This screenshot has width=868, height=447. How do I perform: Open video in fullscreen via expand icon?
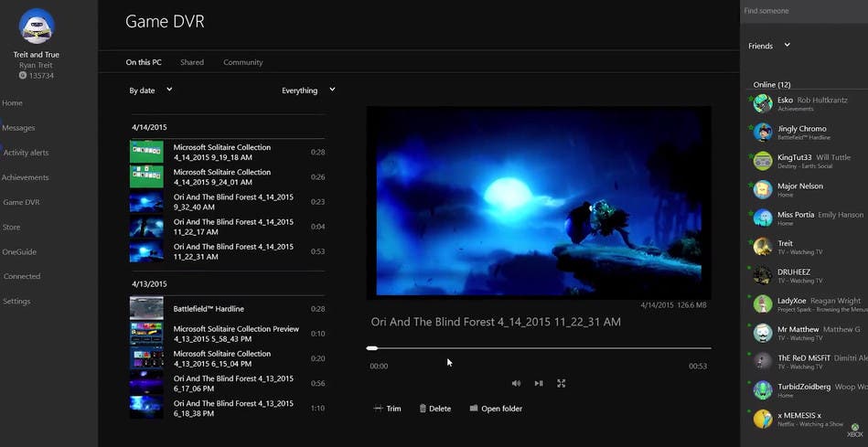[562, 383]
